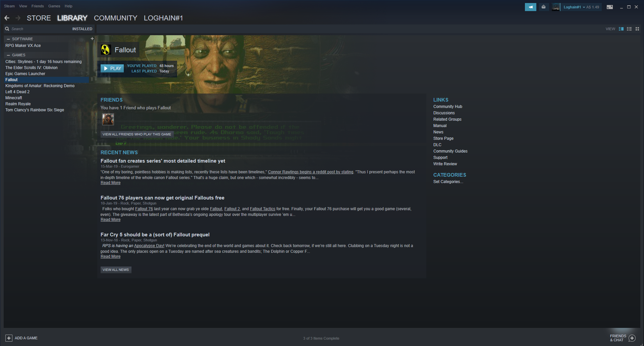Add a category with the plus icon
644x346 pixels.
(92, 39)
